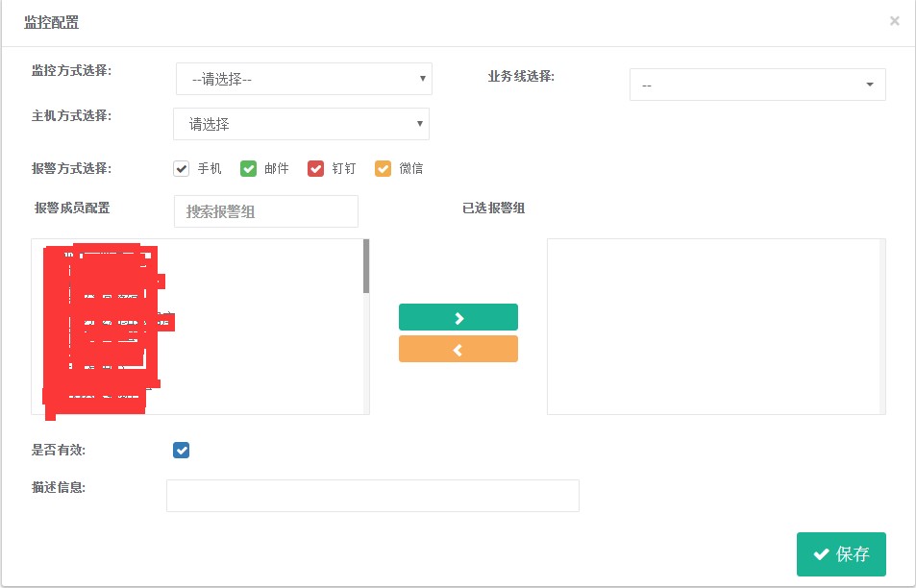Toggle the orange 微信 checkbox

click(x=383, y=169)
